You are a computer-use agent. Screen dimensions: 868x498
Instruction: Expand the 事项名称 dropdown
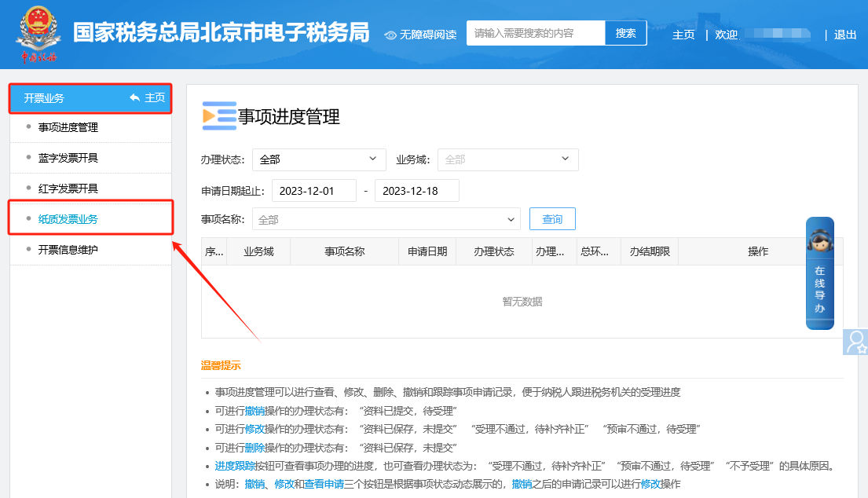click(x=386, y=219)
